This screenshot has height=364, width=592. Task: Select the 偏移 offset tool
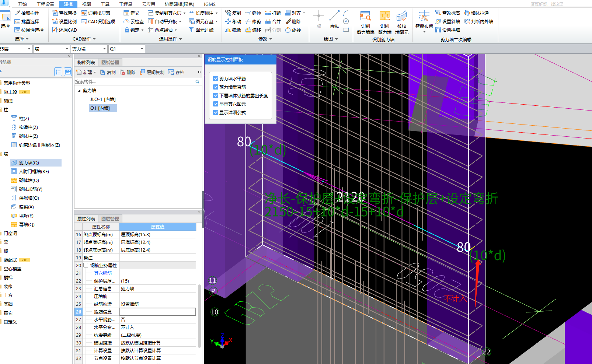click(x=253, y=30)
